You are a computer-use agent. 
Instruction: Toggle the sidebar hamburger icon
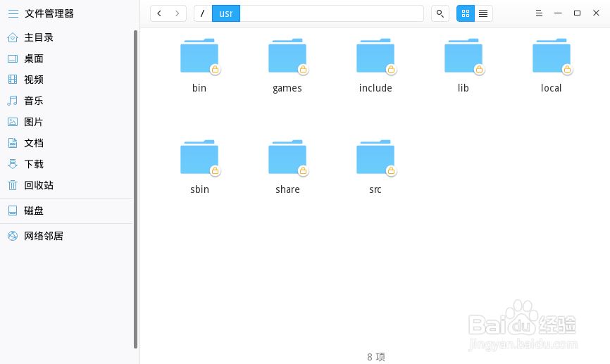(x=13, y=13)
